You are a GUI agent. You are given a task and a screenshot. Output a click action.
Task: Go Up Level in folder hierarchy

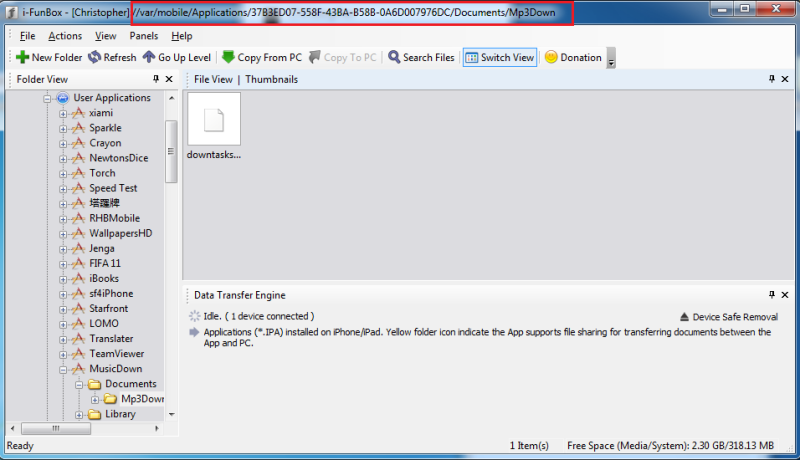(x=176, y=58)
